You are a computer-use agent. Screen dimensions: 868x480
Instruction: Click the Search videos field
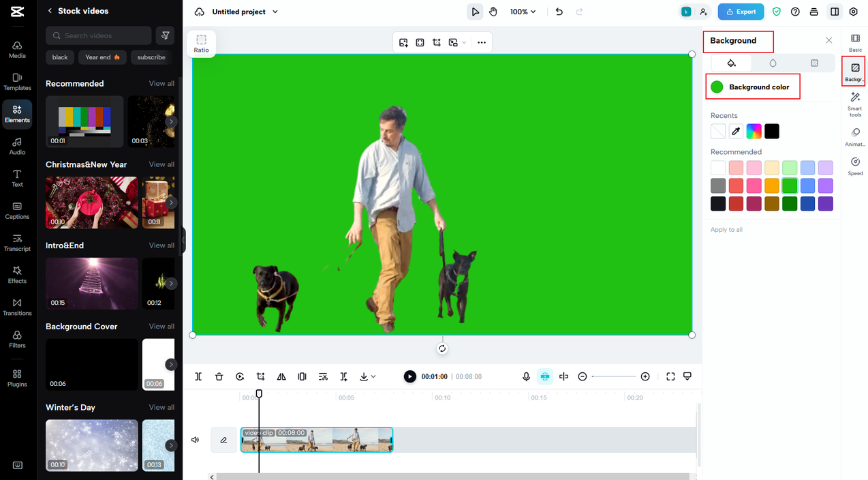point(99,35)
